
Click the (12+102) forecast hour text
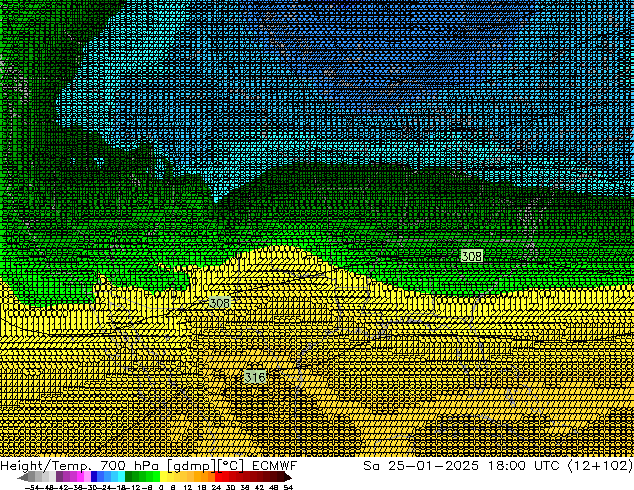point(600,465)
